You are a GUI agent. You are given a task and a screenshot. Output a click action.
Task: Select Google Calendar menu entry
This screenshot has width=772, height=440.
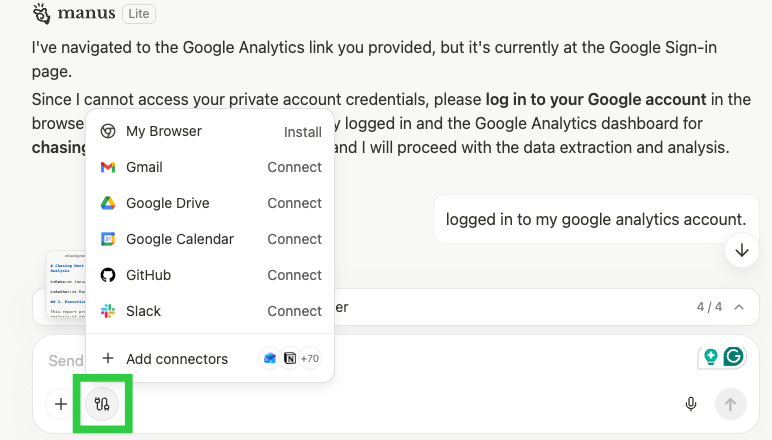click(179, 239)
